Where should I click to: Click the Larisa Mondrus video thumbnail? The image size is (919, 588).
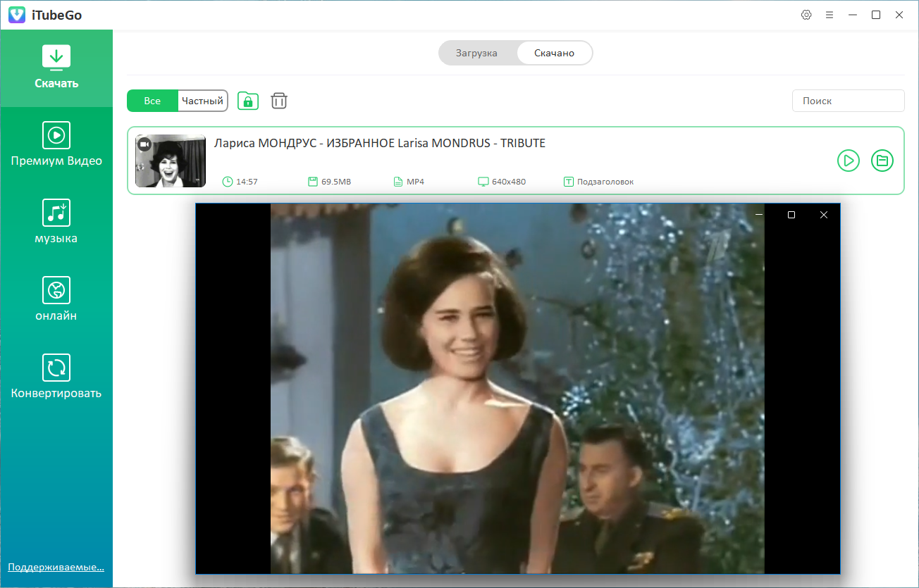pyautogui.click(x=171, y=161)
